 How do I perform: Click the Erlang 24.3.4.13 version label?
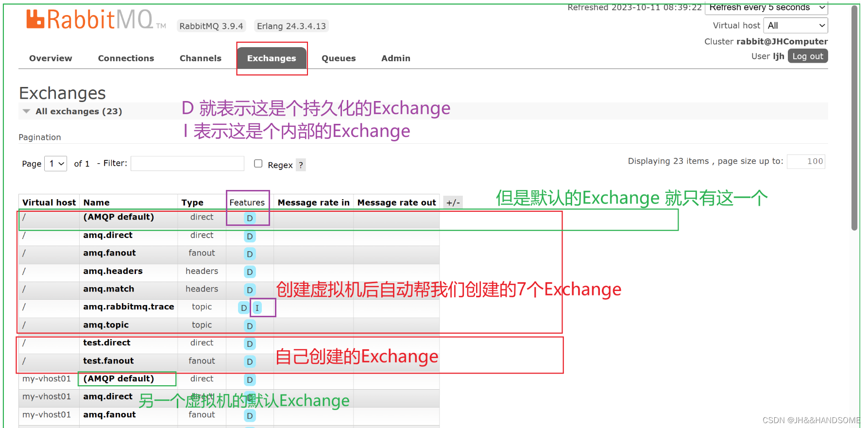click(x=291, y=26)
